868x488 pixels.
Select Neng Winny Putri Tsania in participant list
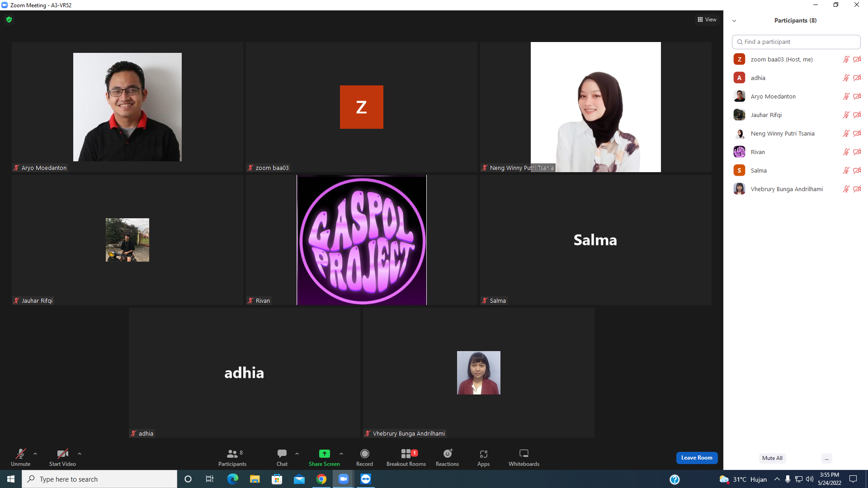tap(797, 133)
